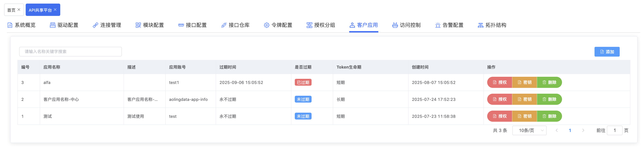Open 模块配置 module grid icon
Screen dimensions: 644x153
(138, 25)
